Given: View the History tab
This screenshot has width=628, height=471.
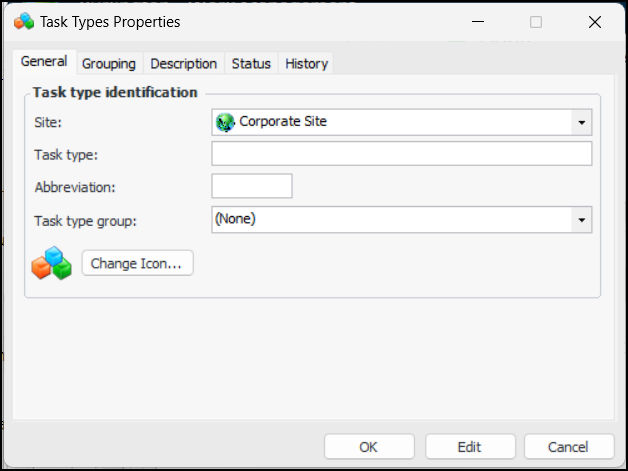Looking at the screenshot, I should (x=306, y=63).
